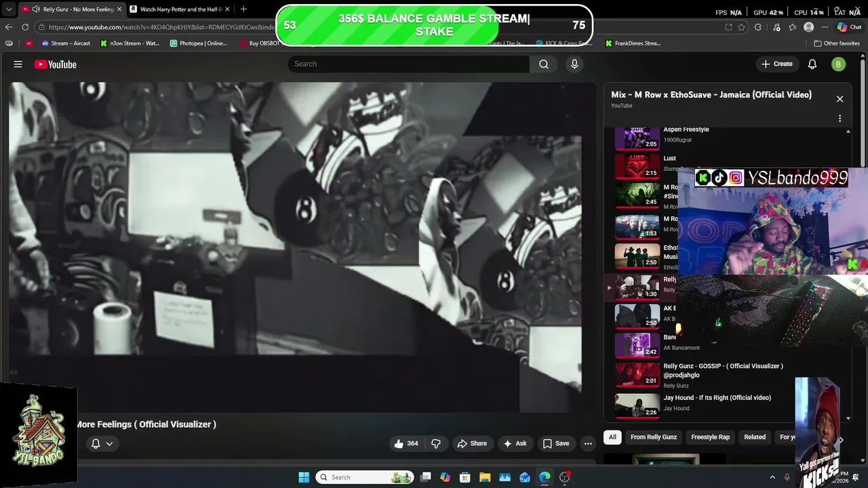Click the YouTube search magnifier button
Screen dimensions: 868x488
pyautogui.click(x=544, y=64)
